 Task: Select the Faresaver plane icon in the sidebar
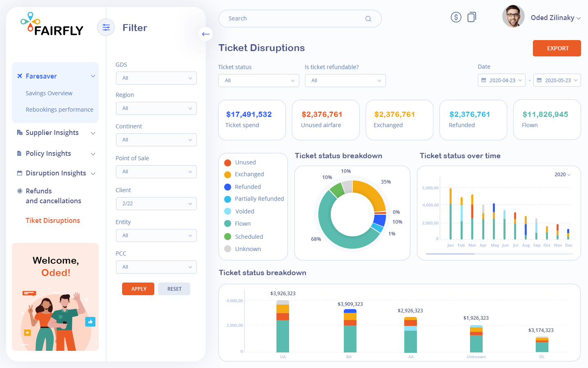pyautogui.click(x=19, y=76)
